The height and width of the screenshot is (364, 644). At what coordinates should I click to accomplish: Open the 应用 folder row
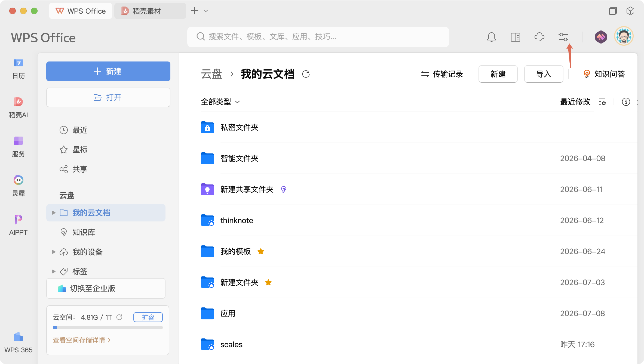click(x=419, y=313)
